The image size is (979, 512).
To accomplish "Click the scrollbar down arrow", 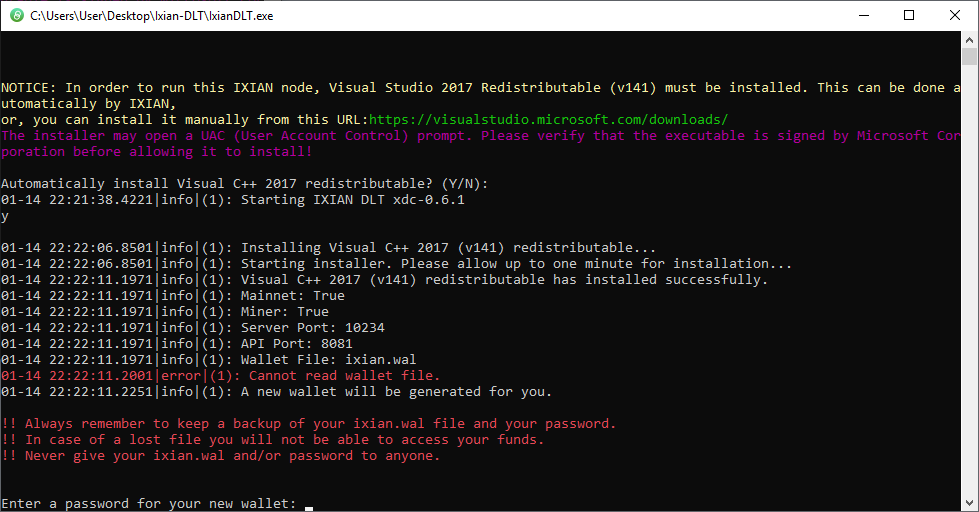I will pos(970,503).
